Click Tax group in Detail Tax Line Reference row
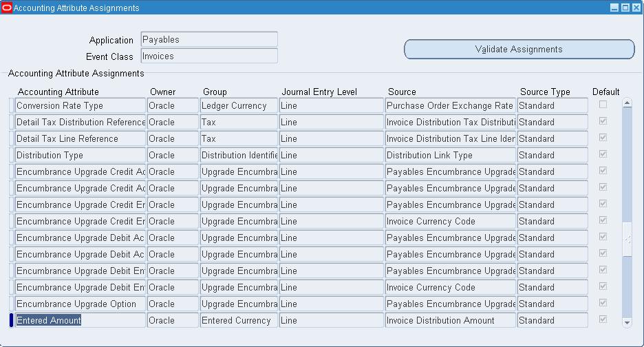Screen dimensions: 644x347 [239, 138]
